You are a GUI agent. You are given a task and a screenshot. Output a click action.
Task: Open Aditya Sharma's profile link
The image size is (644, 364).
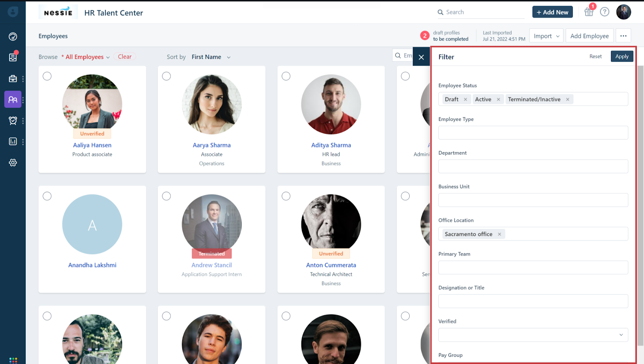[331, 145]
